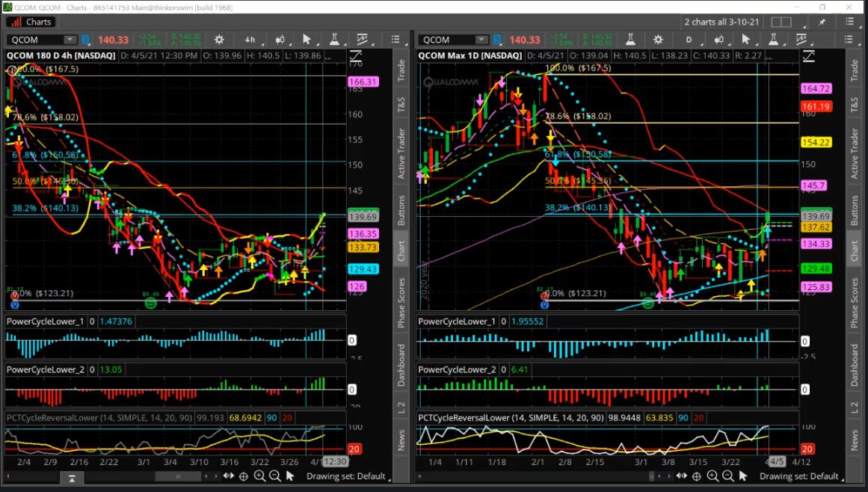Open chart settings gear on left chart

(219, 40)
